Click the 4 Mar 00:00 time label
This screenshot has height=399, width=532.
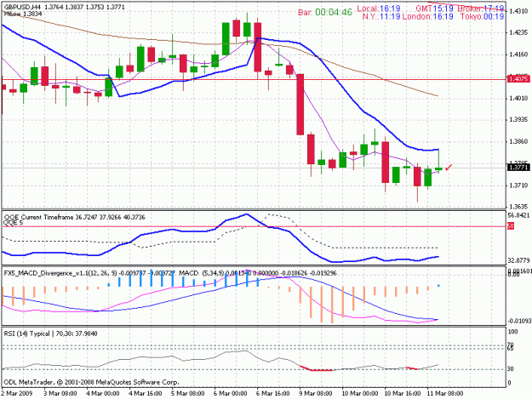tap(103, 393)
